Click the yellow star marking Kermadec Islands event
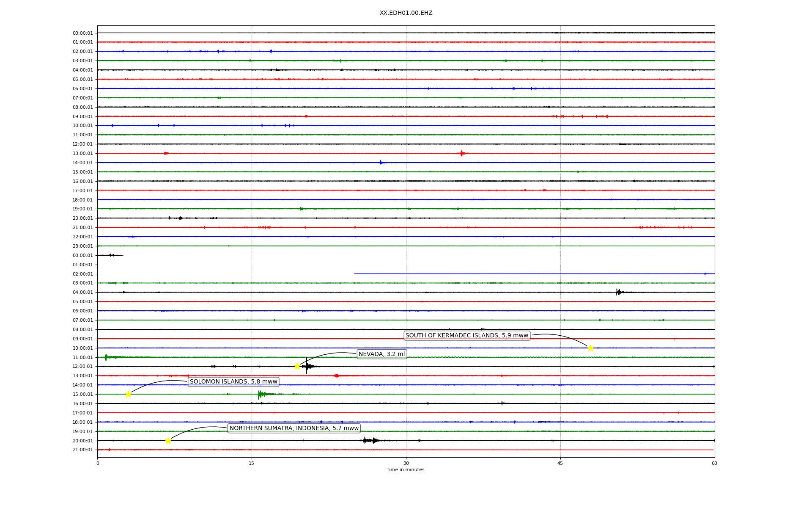 [590, 348]
